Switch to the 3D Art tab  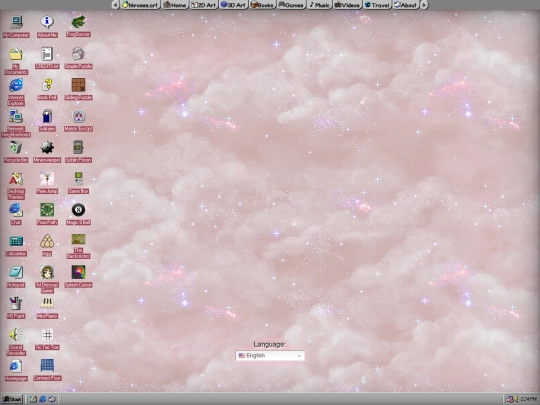click(x=233, y=5)
